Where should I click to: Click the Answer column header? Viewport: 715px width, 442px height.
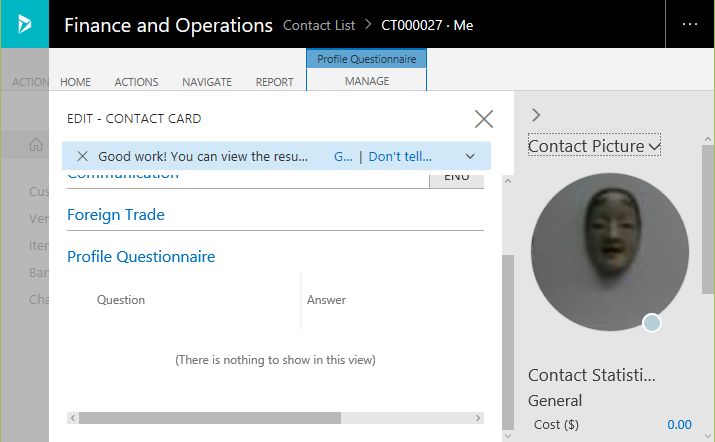tap(326, 300)
